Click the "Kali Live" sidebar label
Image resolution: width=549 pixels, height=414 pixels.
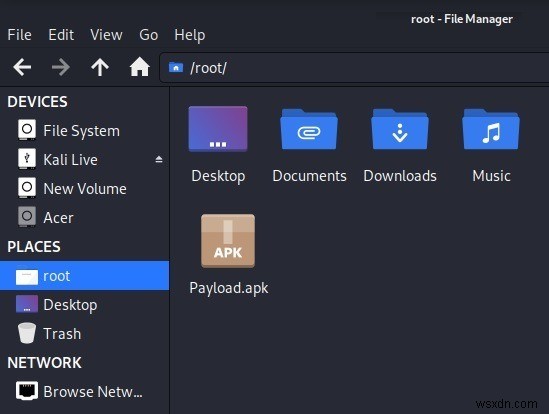click(70, 160)
